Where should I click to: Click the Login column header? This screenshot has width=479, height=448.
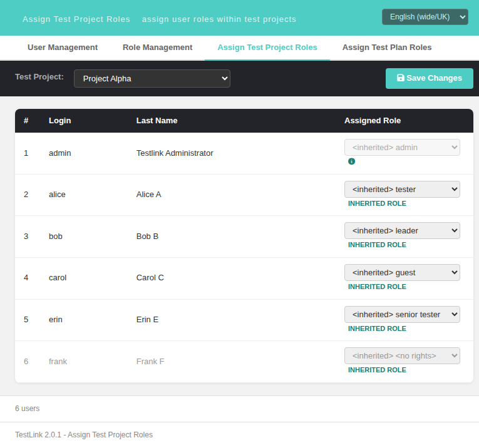pos(60,121)
